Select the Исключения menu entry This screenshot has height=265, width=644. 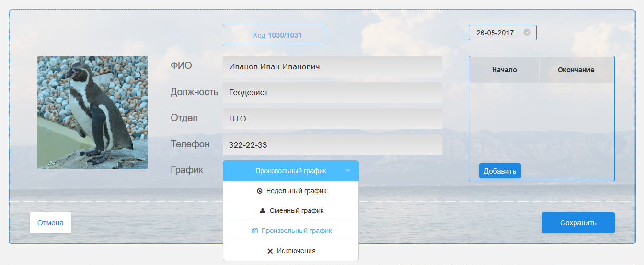pyautogui.click(x=291, y=251)
